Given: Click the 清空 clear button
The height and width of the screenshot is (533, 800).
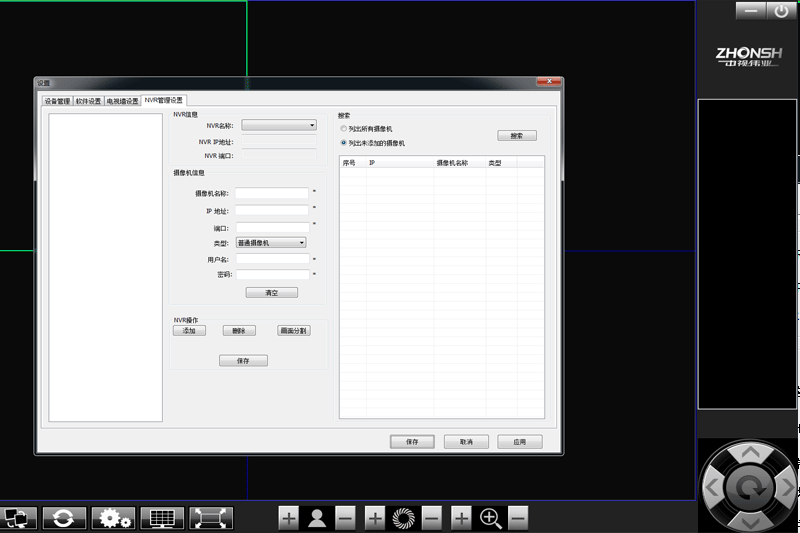Looking at the screenshot, I should click(x=272, y=293).
